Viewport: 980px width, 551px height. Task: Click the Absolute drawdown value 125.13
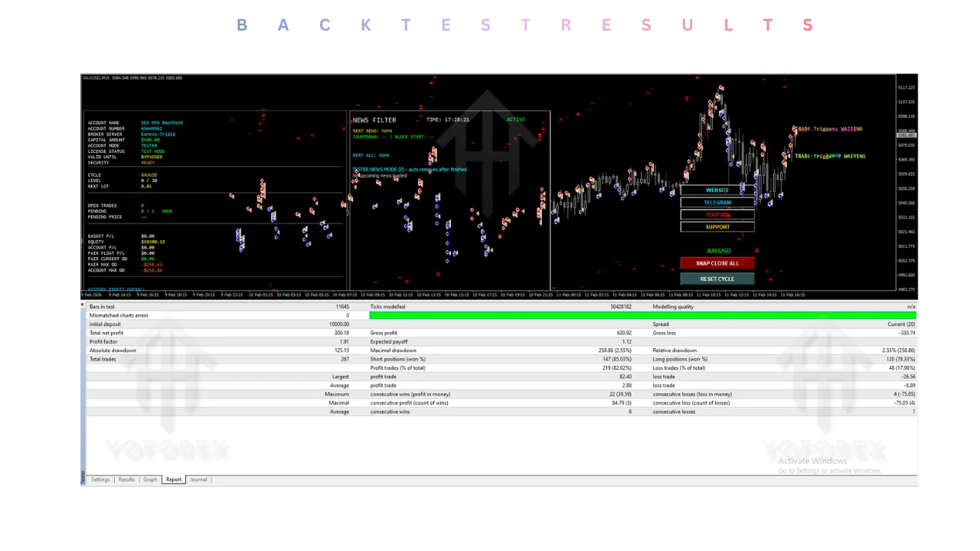point(341,350)
